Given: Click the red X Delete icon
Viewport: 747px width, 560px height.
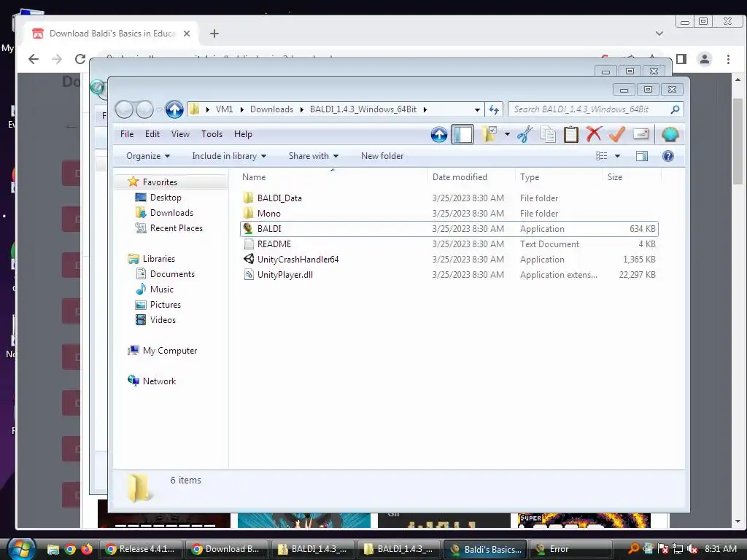Looking at the screenshot, I should click(x=594, y=134).
